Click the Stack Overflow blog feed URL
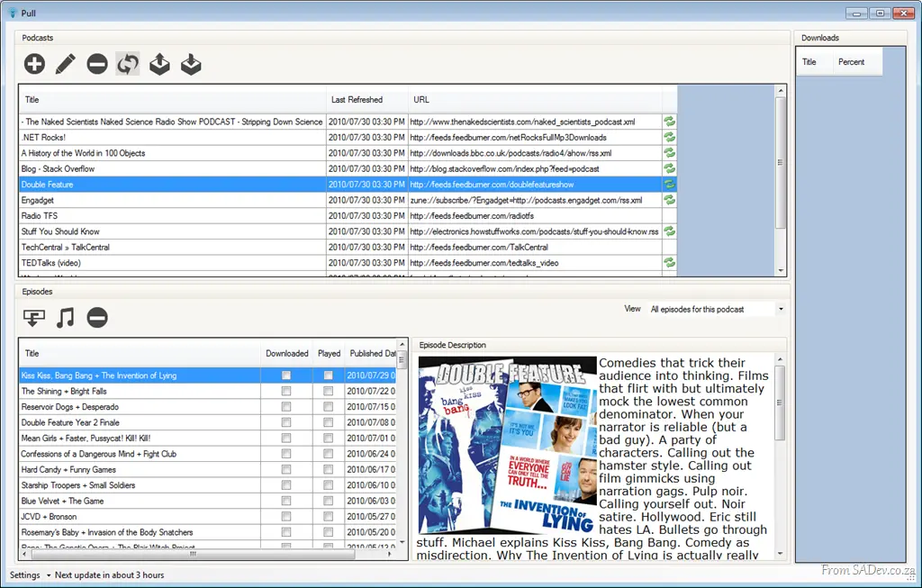This screenshot has width=922, height=588. pyautogui.click(x=504, y=168)
